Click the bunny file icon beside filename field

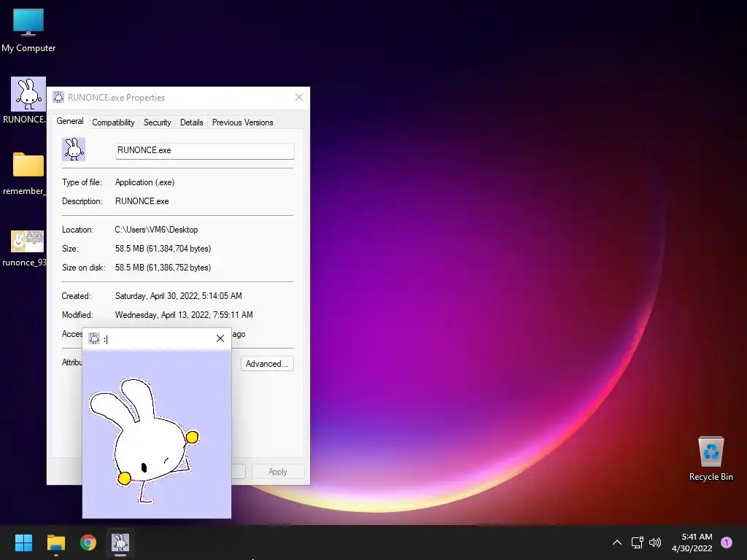74,149
